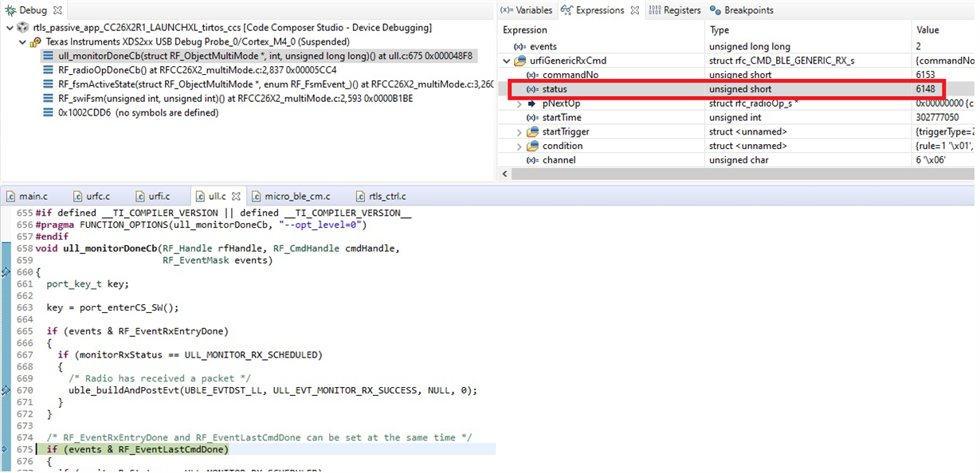
Task: Click the struct icon beside urfiGenericRxCmd
Action: coord(520,61)
